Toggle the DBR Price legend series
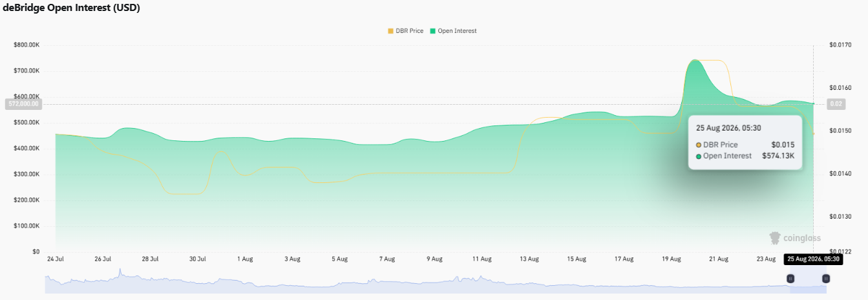 [405, 31]
